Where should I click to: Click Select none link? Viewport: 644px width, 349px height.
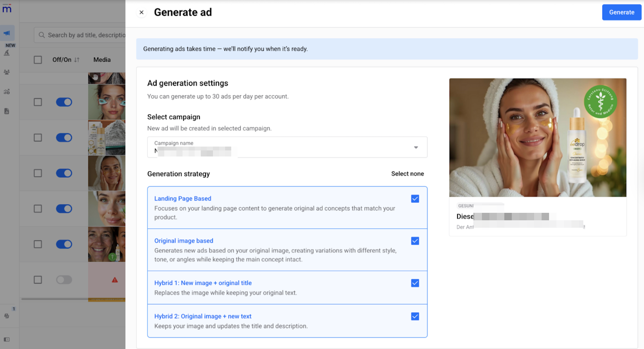click(x=407, y=174)
